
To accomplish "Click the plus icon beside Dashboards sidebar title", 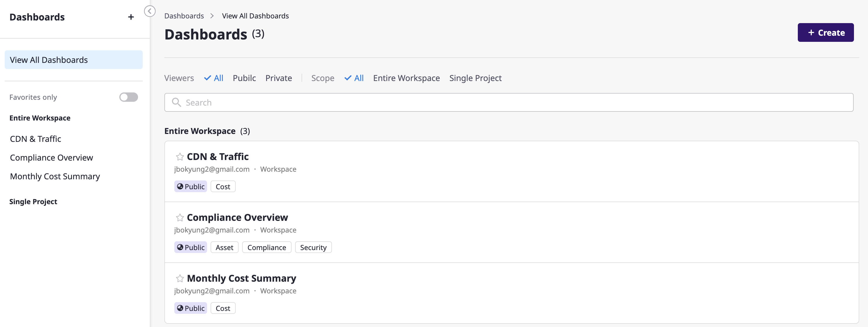I will pos(131,17).
